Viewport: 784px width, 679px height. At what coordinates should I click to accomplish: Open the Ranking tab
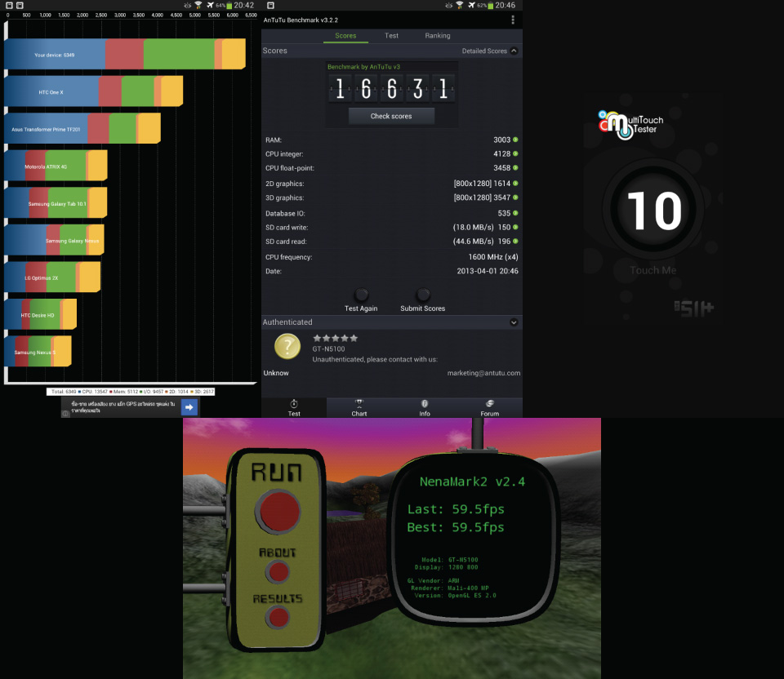[438, 35]
